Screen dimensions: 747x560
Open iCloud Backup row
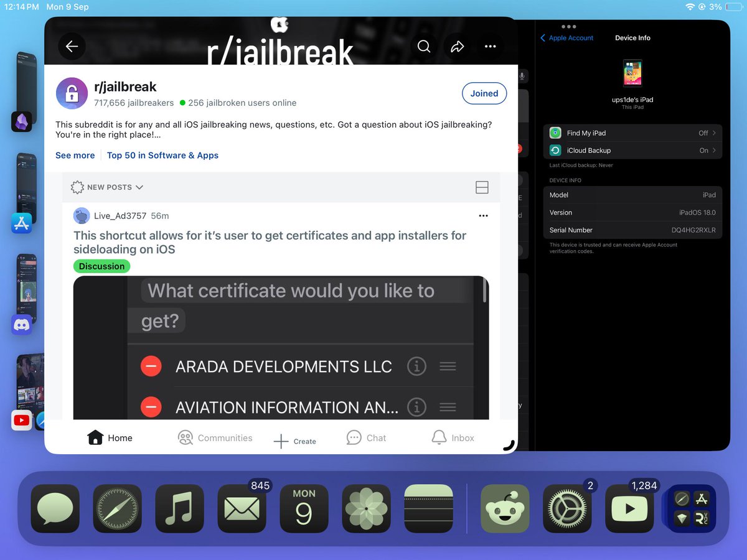click(x=633, y=151)
